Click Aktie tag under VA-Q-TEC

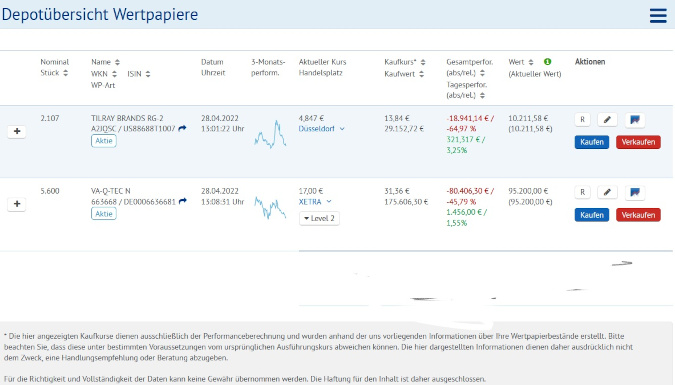pos(104,214)
